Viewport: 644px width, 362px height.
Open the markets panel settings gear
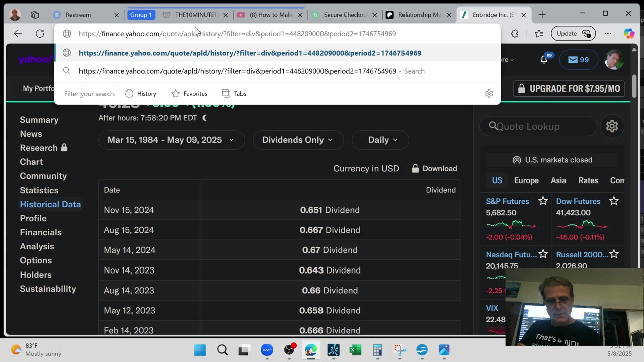(x=612, y=126)
